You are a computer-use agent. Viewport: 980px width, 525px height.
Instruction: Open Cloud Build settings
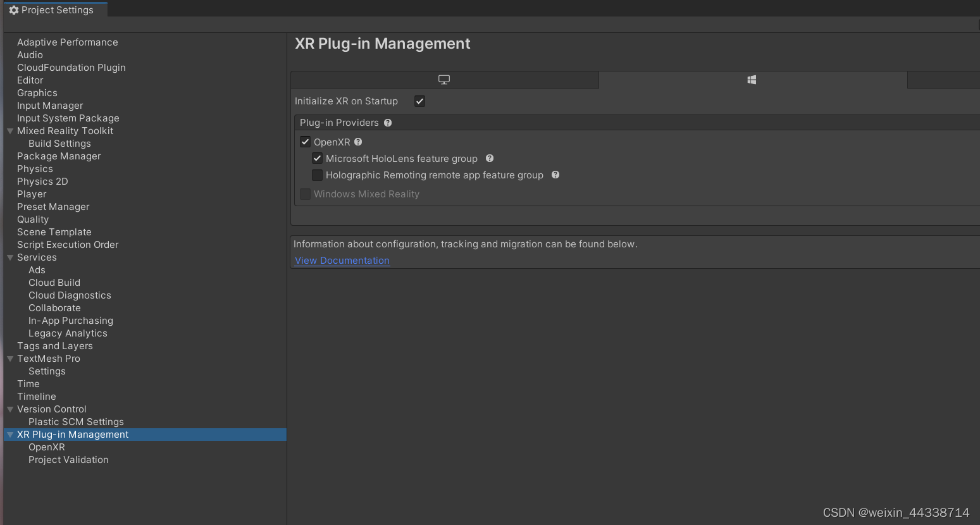click(x=54, y=283)
